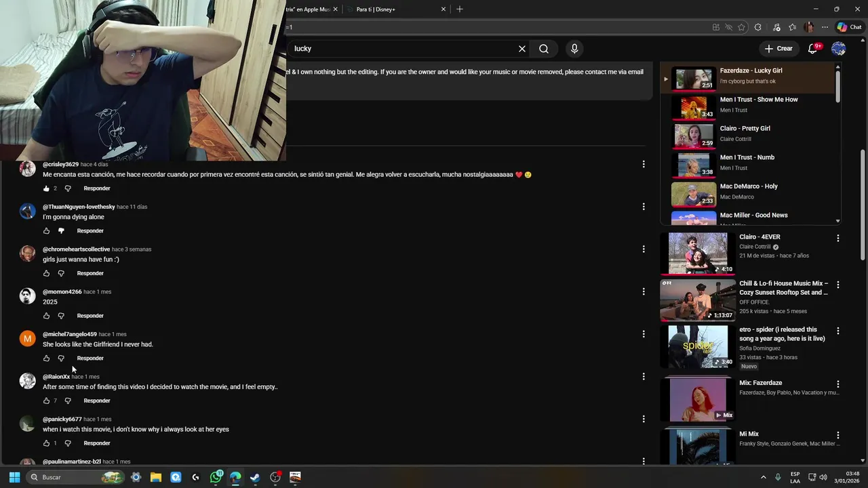Open options menu for @crisley3629 comment
Screen dimensions: 868x488
tap(644, 164)
